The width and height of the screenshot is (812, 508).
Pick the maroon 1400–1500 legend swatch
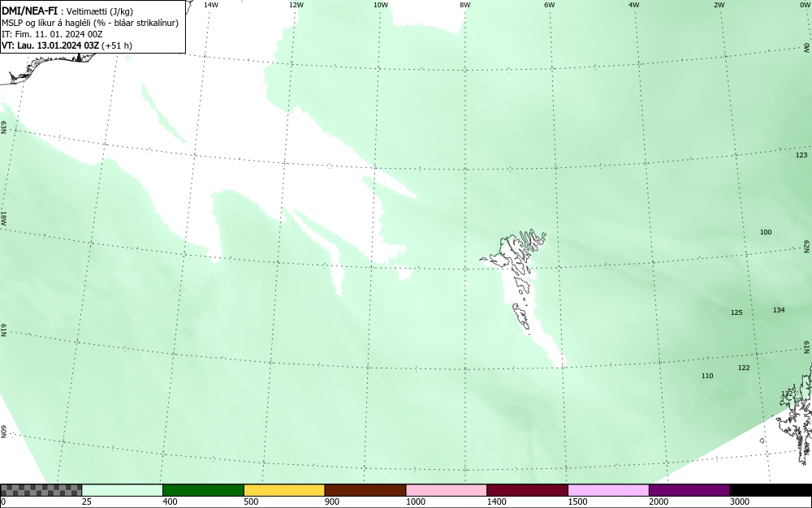click(527, 490)
